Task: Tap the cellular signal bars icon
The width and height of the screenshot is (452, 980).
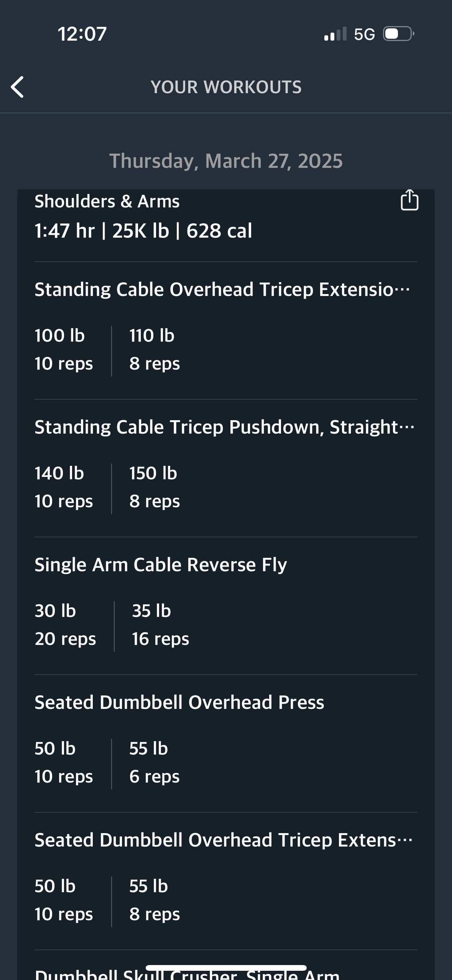Action: [x=335, y=34]
